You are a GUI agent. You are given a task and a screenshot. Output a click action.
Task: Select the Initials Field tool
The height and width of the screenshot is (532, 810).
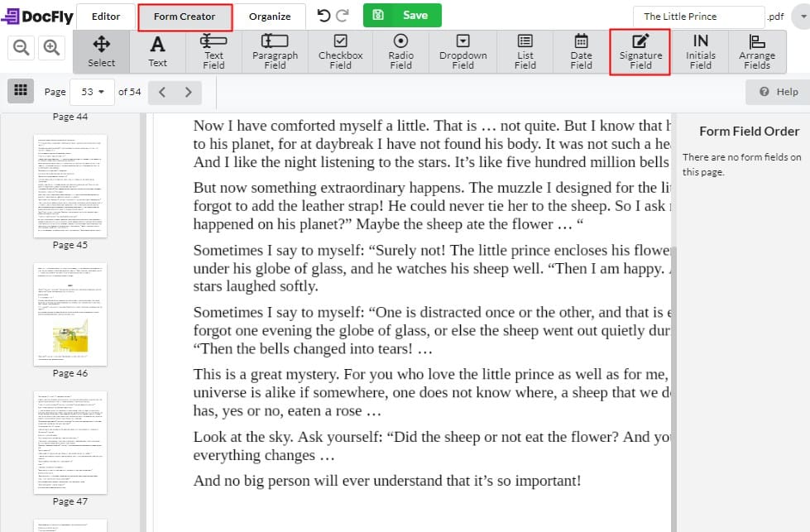700,51
